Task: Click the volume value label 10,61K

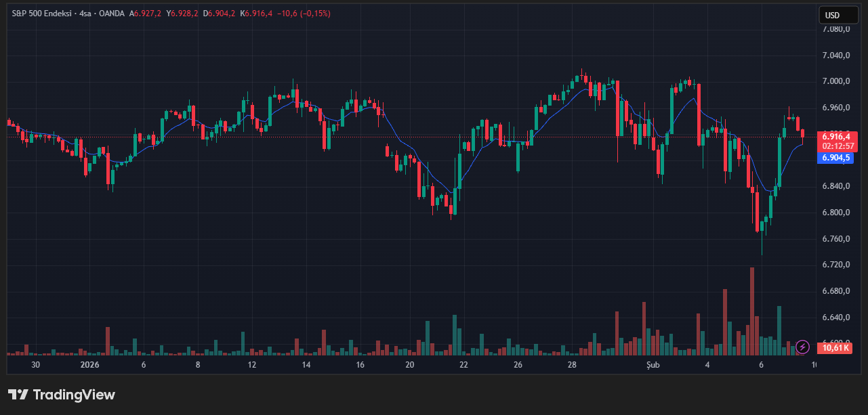Action: pos(835,348)
